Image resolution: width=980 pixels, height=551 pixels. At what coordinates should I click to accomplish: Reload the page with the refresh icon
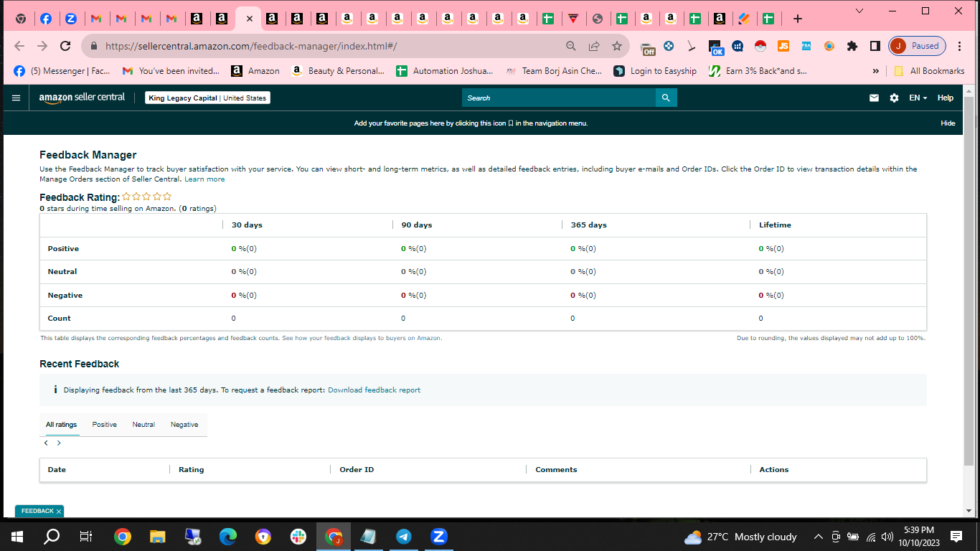tap(65, 46)
